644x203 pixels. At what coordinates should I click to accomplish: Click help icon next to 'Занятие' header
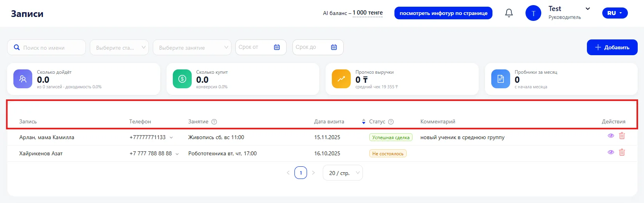pyautogui.click(x=214, y=122)
